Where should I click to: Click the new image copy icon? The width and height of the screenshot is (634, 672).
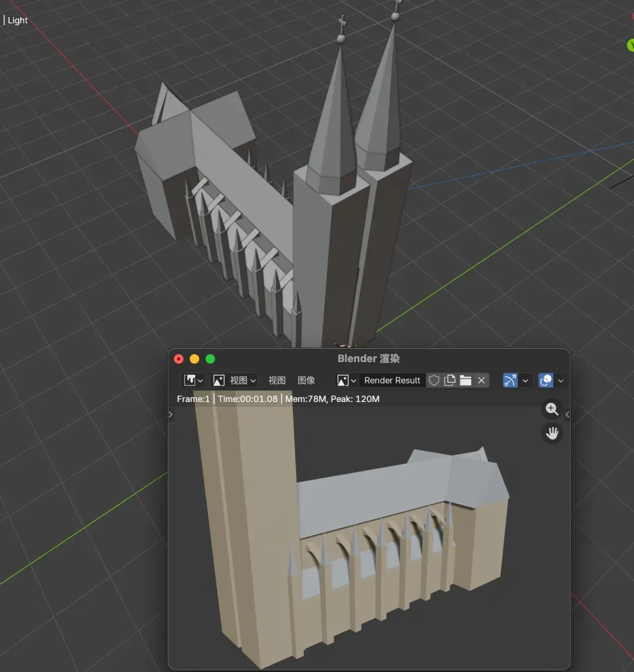coord(450,380)
